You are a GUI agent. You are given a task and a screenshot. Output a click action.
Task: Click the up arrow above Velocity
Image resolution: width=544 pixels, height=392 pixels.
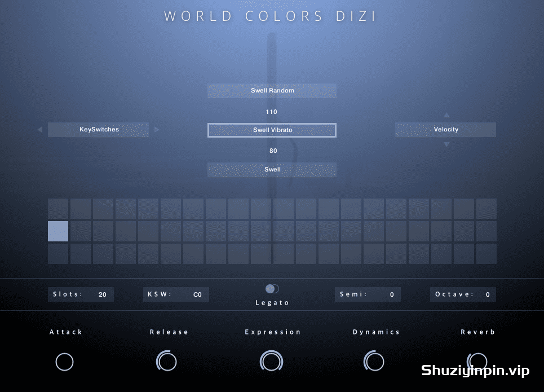click(x=446, y=115)
